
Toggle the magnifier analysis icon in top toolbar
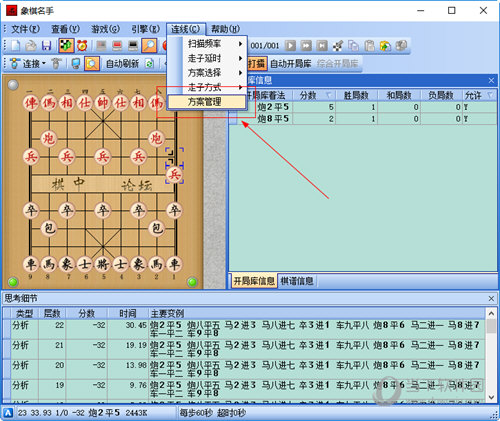pyautogui.click(x=149, y=46)
